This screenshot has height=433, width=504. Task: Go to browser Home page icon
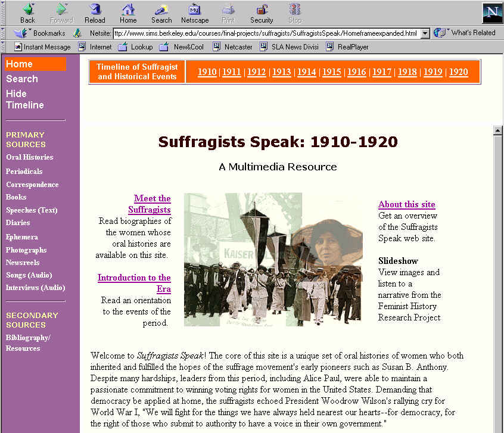[x=128, y=10]
